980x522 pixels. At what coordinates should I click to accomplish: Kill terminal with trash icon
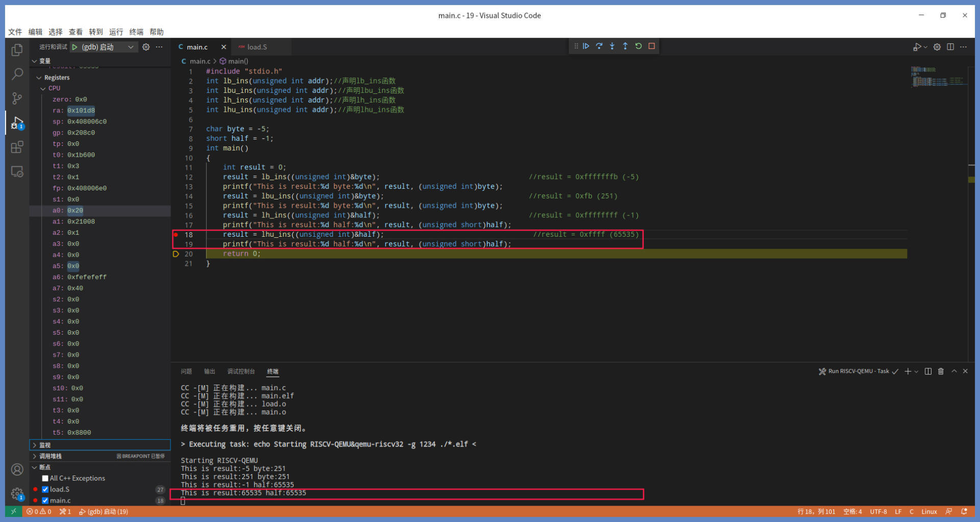[x=941, y=371]
